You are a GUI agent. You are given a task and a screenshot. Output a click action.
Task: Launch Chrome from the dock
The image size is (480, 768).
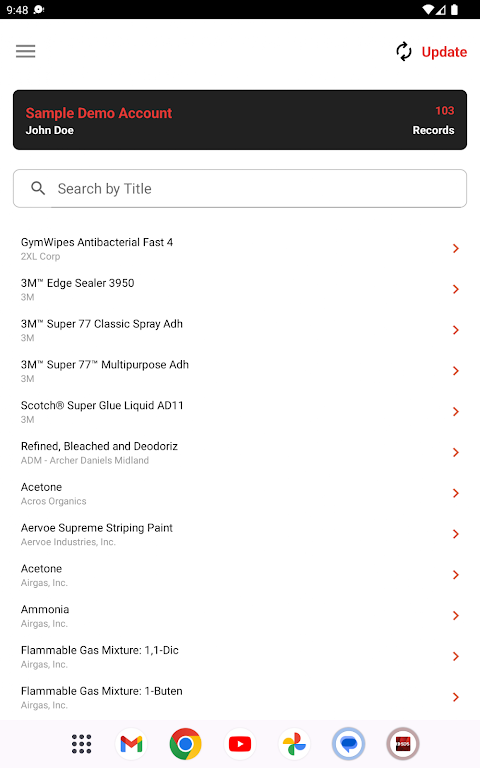pyautogui.click(x=186, y=744)
